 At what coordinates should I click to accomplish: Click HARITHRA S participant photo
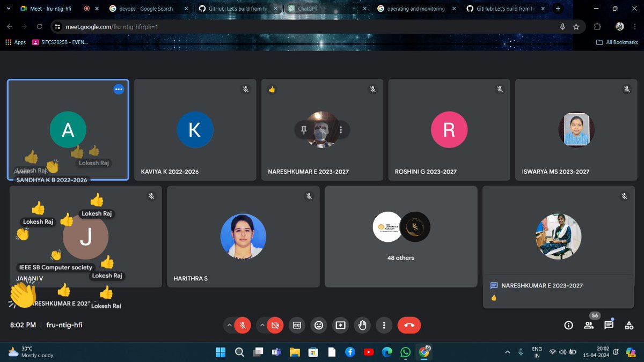[x=243, y=237]
